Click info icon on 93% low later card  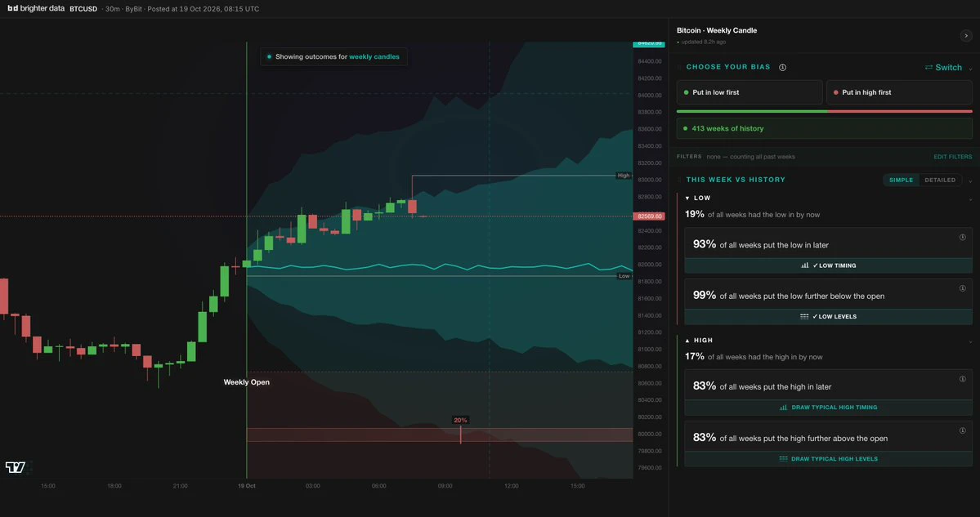click(963, 238)
